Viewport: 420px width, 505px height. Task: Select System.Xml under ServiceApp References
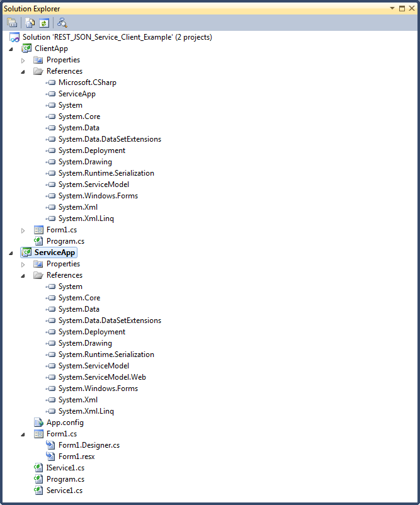coord(78,400)
